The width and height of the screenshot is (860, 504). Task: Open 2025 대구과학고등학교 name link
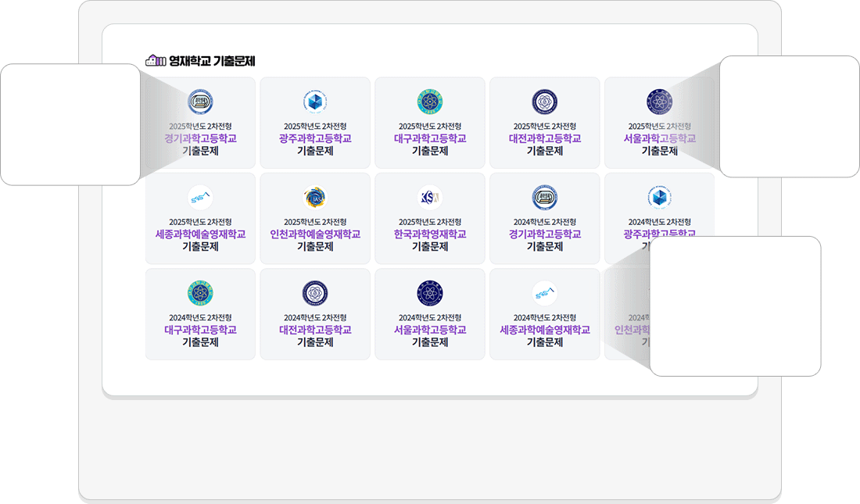click(430, 138)
